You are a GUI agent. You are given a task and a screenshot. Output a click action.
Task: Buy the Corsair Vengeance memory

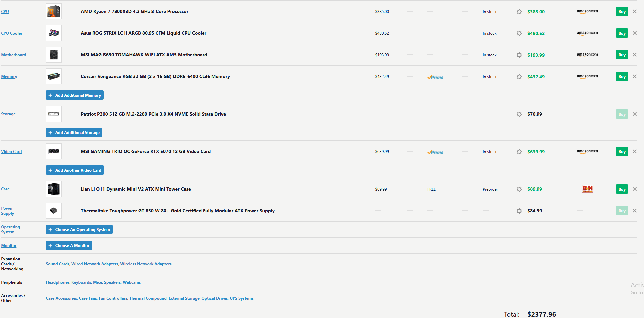click(x=622, y=76)
